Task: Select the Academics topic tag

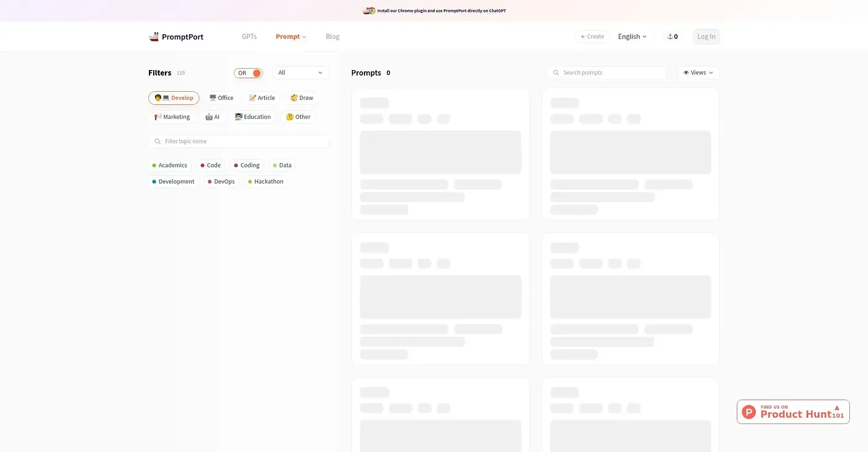Action: point(169,166)
